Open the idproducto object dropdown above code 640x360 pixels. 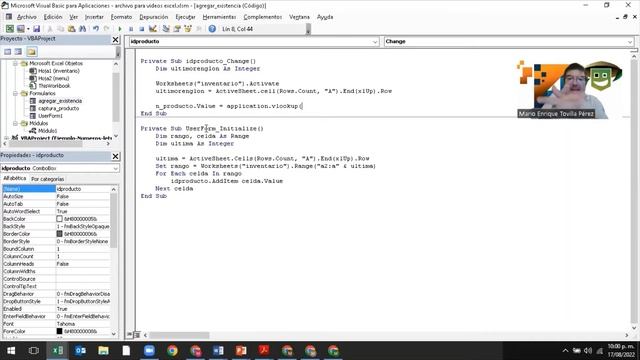[x=375, y=42]
